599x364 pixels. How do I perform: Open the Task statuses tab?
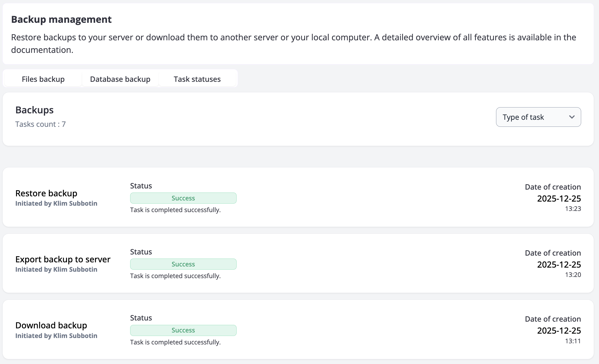[x=197, y=79]
